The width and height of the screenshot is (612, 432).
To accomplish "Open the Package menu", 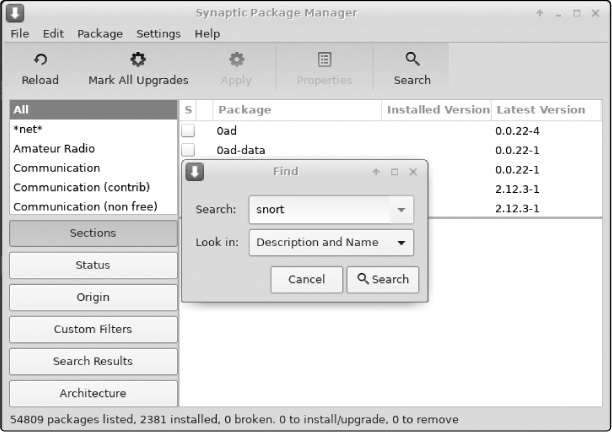I will point(100,34).
